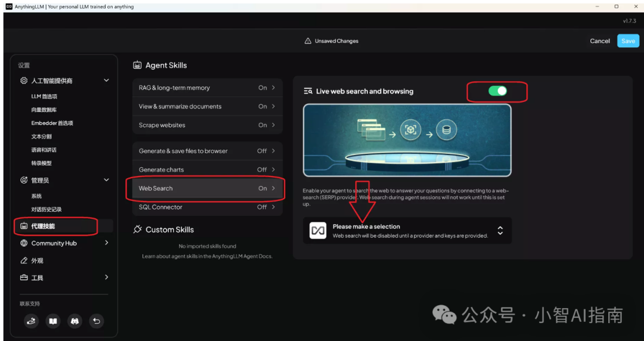
Task: Click the Unsaved Changes warning triangle icon
Action: pos(308,41)
